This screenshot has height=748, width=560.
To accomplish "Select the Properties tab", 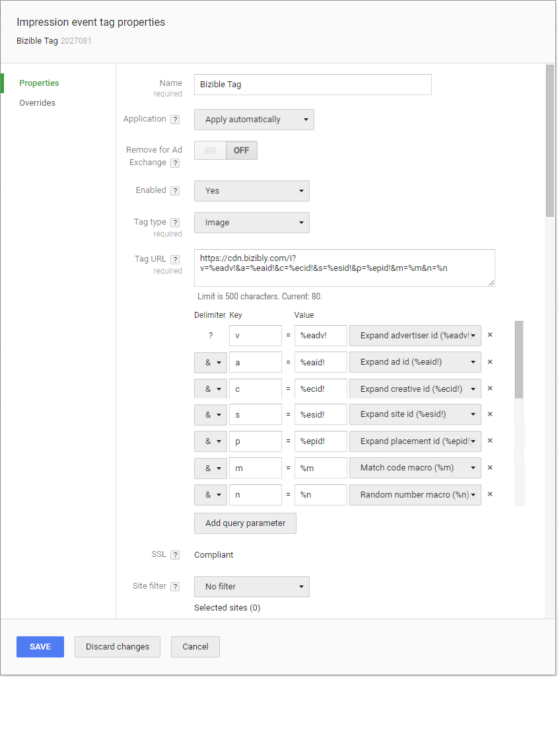I will (x=39, y=83).
